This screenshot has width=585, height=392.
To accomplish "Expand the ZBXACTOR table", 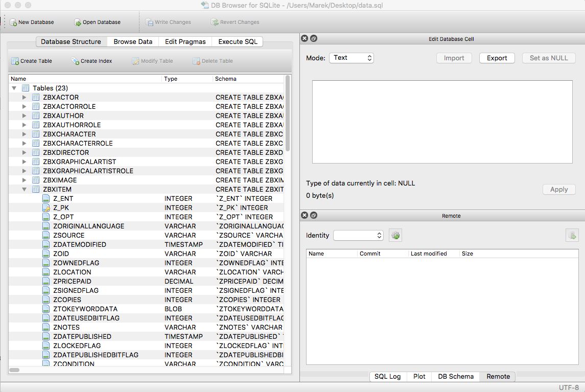I will point(24,98).
